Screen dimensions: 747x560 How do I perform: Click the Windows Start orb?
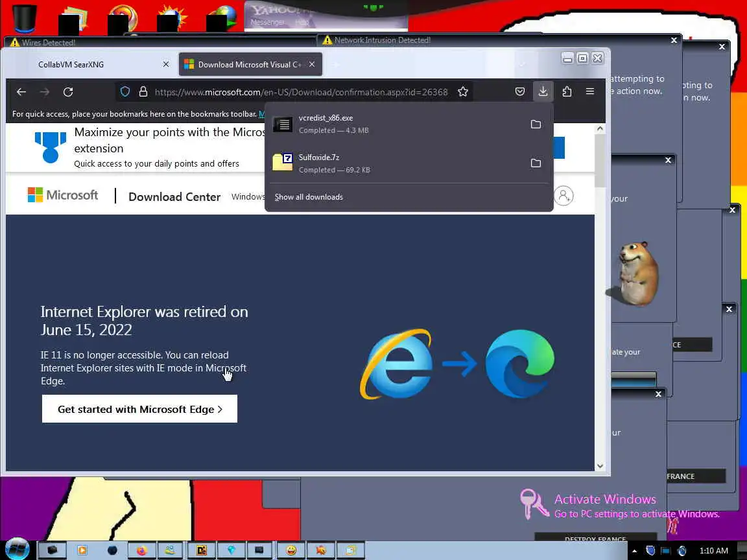(17, 550)
